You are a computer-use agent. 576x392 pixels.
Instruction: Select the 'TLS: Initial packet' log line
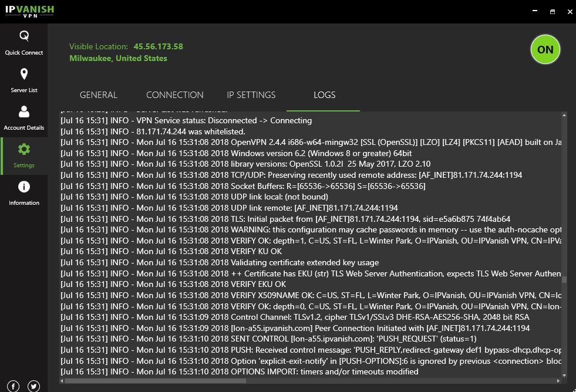(285, 219)
